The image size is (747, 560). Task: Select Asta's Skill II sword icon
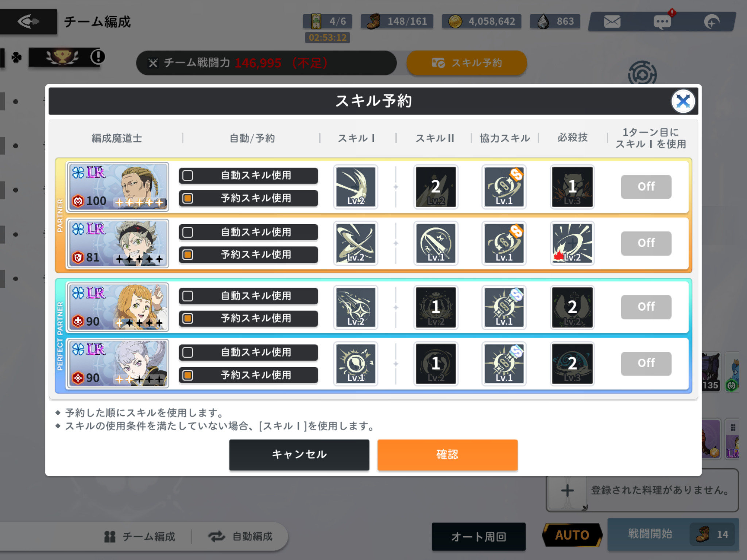pos(436,243)
